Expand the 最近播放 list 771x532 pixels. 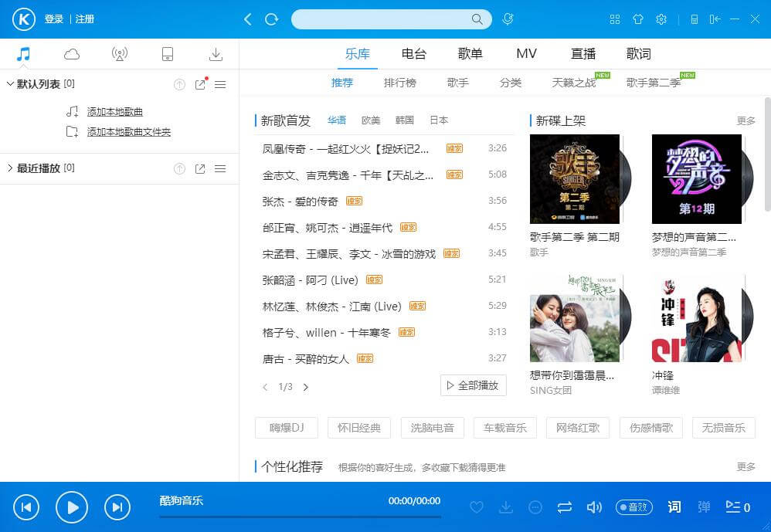tap(10, 168)
